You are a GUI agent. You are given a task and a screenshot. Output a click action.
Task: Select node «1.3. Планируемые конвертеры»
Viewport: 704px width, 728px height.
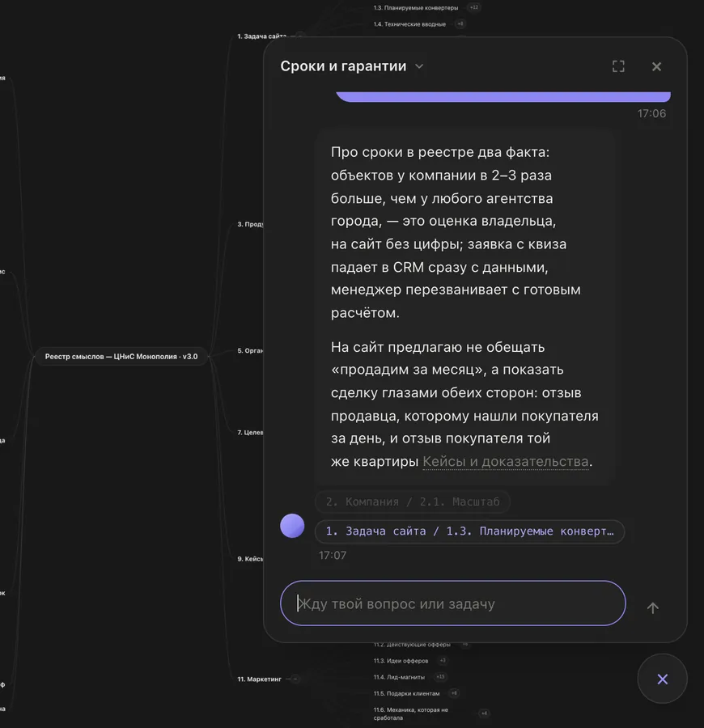(x=416, y=8)
